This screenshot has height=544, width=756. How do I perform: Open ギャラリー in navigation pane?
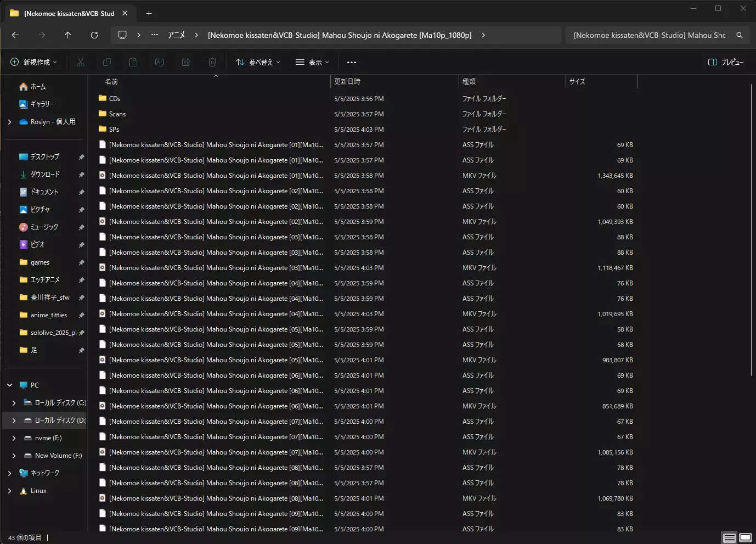pos(36,104)
